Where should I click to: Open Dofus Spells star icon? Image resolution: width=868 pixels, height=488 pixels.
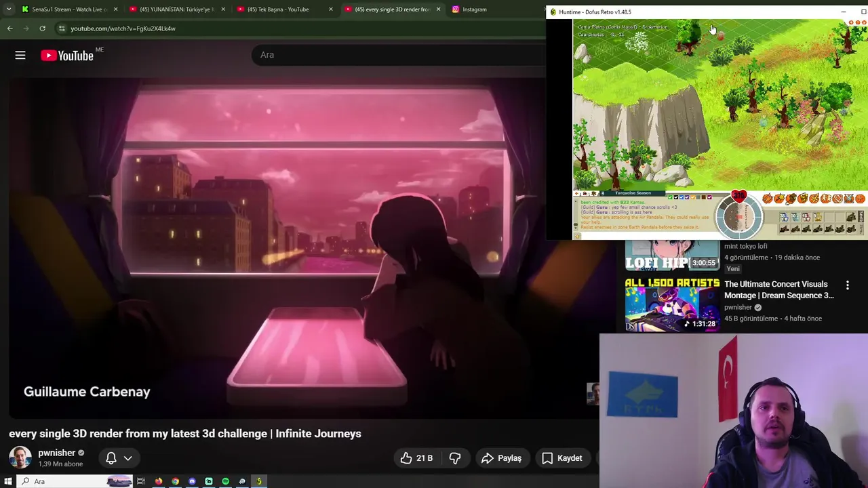pos(778,199)
